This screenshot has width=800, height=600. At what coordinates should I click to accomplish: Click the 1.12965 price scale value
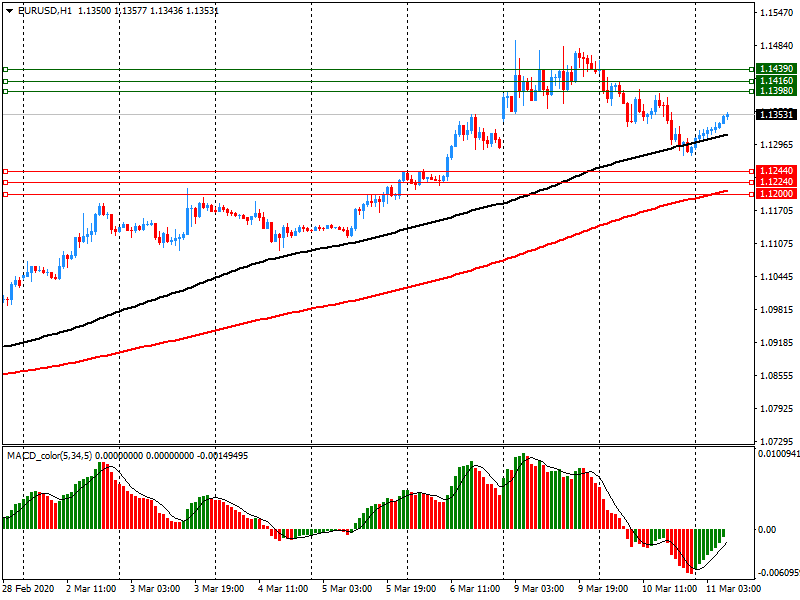pos(777,145)
